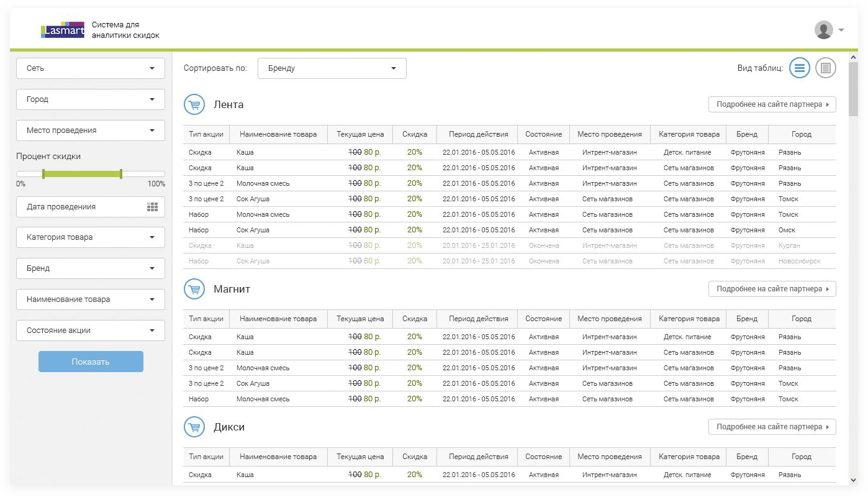Click Текущая цена header in Лента table
Image resolution: width=868 pixels, height=497 pixels.
pyautogui.click(x=360, y=134)
